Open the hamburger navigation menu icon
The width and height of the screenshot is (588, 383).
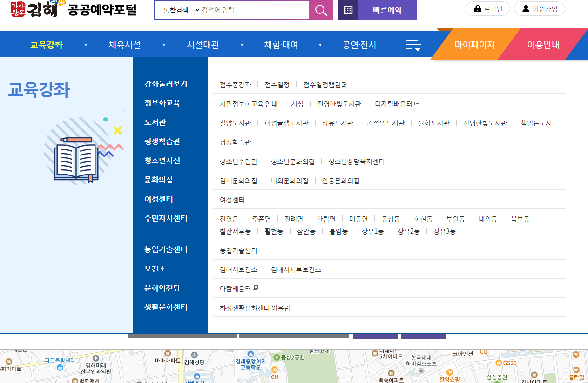pyautogui.click(x=413, y=44)
